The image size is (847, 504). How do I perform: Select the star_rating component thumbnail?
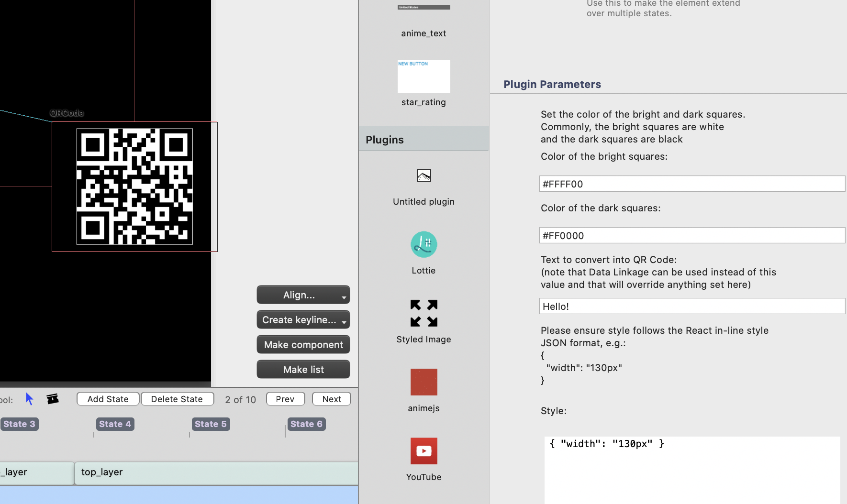pyautogui.click(x=424, y=76)
